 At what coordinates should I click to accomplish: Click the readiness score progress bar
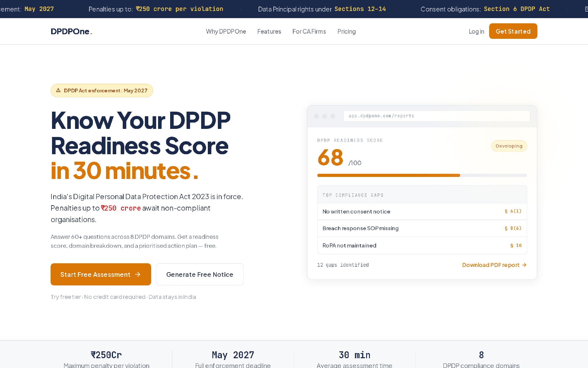422,175
